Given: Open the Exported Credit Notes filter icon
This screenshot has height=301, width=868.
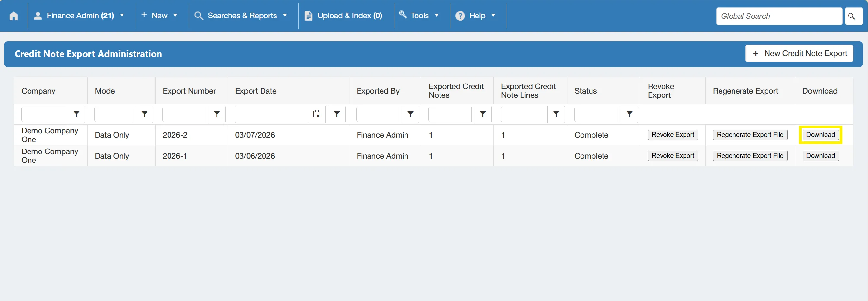Looking at the screenshot, I should (x=483, y=114).
